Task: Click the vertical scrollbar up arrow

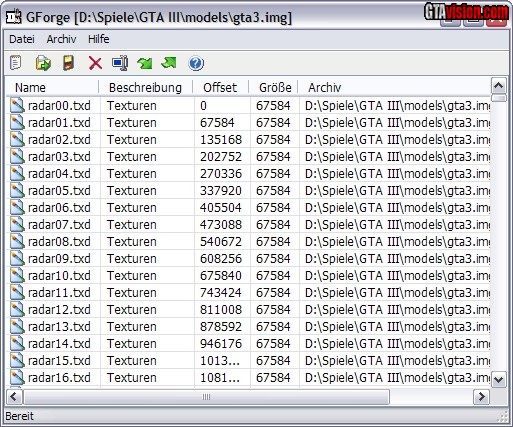Action: pyautogui.click(x=499, y=86)
